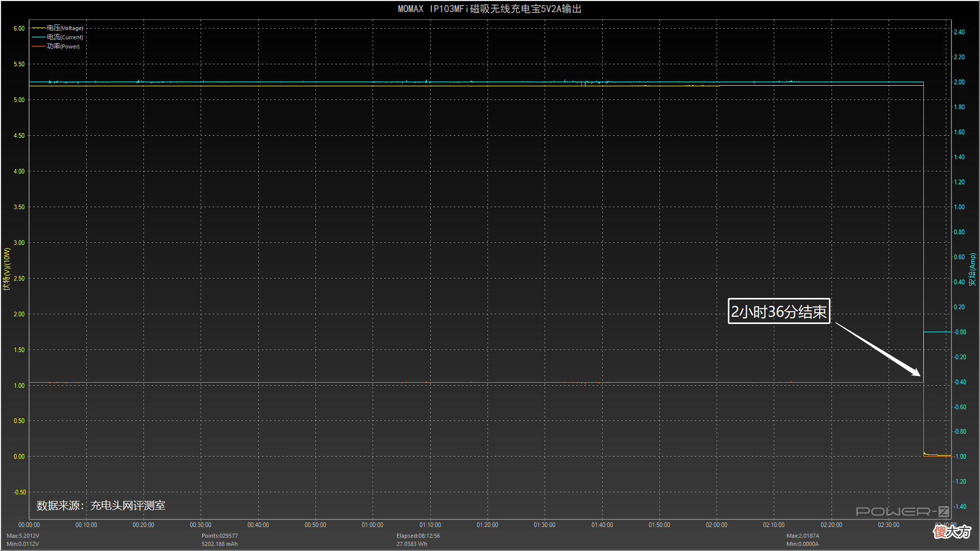Click the 01:00:00 time axis label
This screenshot has height=551, width=980.
(373, 525)
